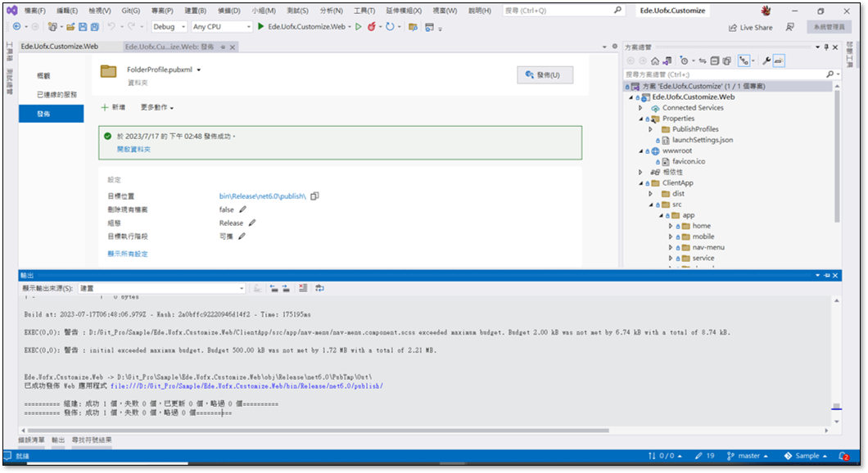The image size is (868, 473).
Task: Select the 概觀 side tab
Action: tap(43, 76)
